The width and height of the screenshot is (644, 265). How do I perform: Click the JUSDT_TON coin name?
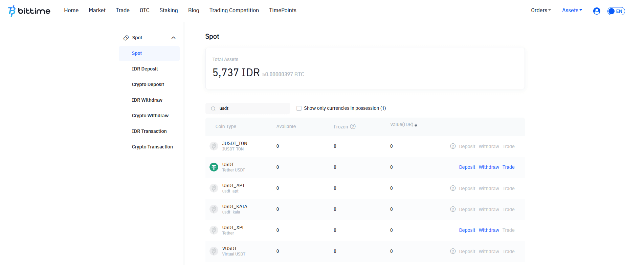click(235, 144)
